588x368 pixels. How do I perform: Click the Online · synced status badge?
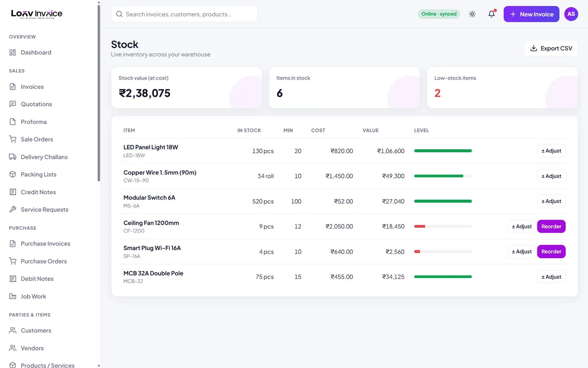439,14
